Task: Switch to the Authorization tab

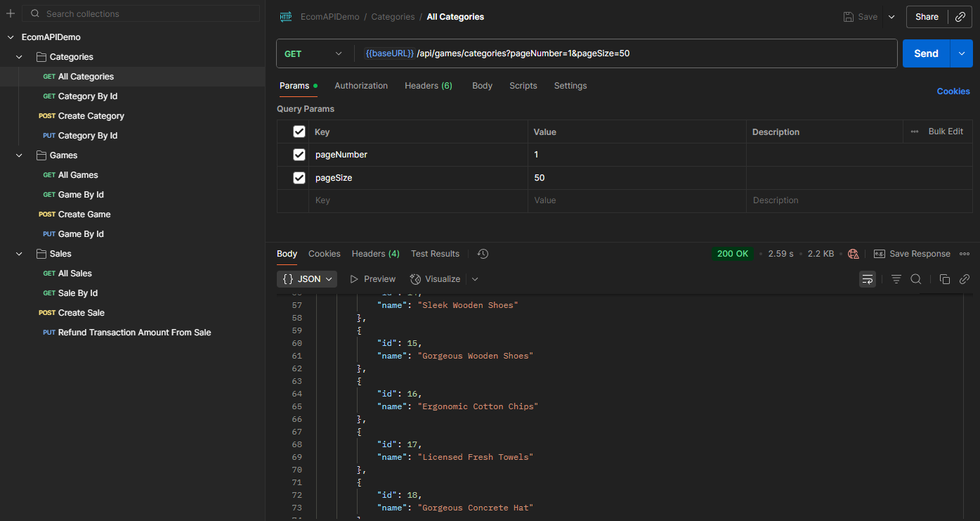Action: [361, 86]
